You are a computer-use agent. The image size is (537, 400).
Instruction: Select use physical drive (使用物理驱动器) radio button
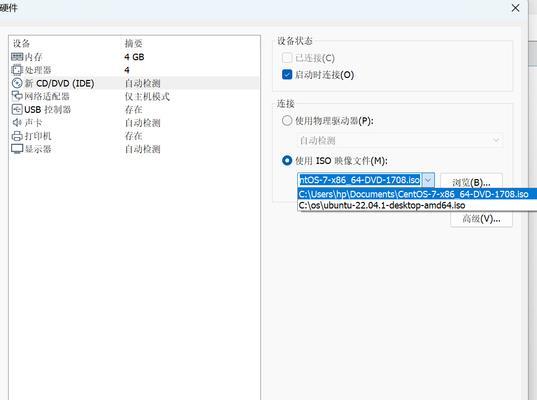287,121
